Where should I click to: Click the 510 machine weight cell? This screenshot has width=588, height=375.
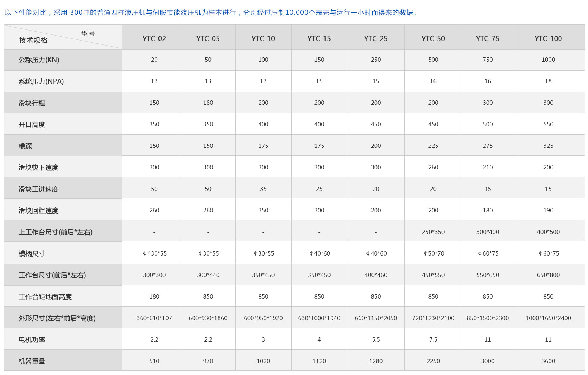154,360
